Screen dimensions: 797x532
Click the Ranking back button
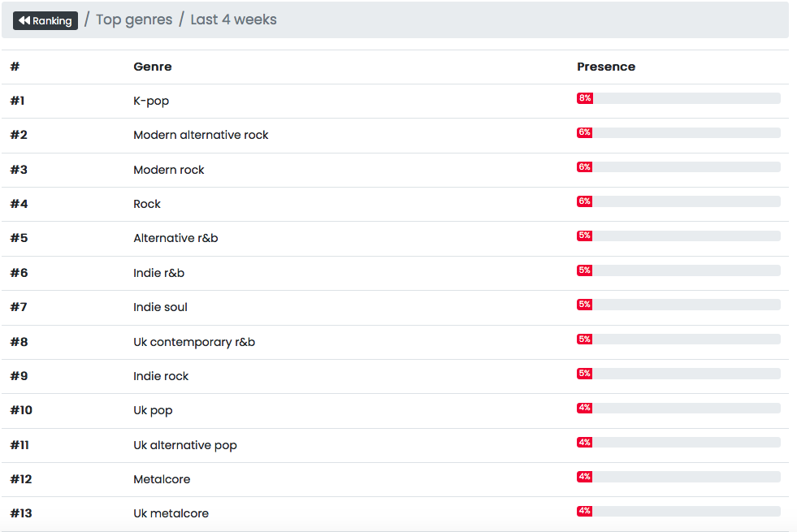(x=45, y=20)
